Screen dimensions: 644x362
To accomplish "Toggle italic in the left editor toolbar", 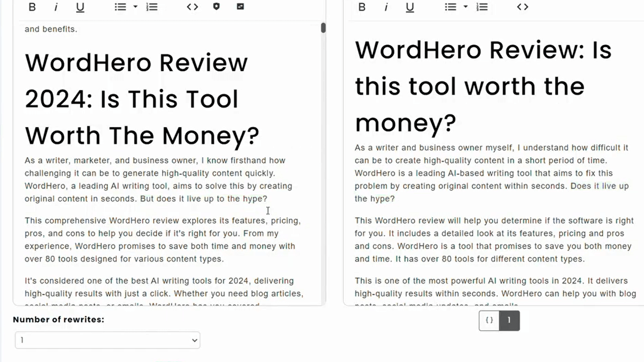I will 56,7.
